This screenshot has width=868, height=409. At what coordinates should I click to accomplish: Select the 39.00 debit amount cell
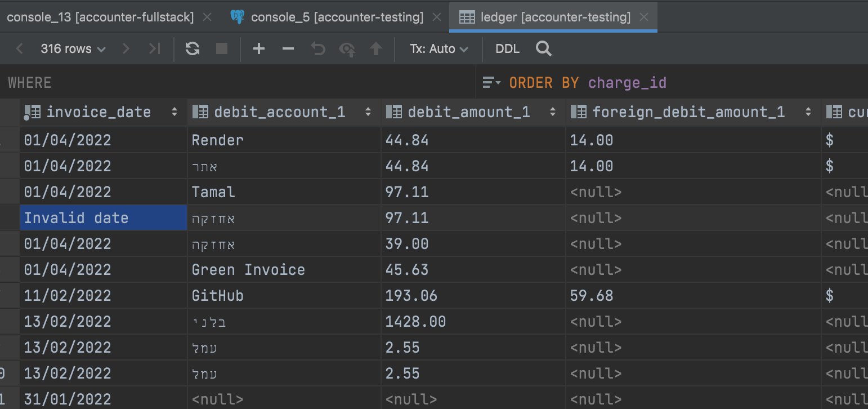[x=473, y=244]
